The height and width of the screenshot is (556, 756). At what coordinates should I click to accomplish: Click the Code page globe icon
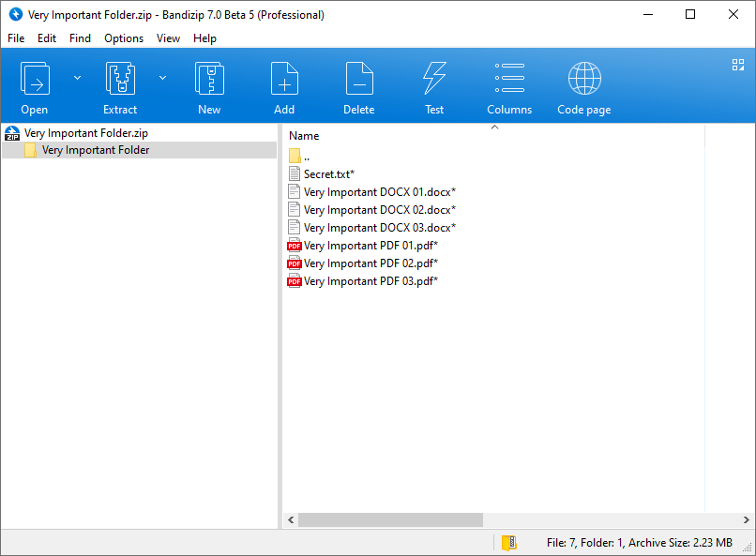[584, 80]
